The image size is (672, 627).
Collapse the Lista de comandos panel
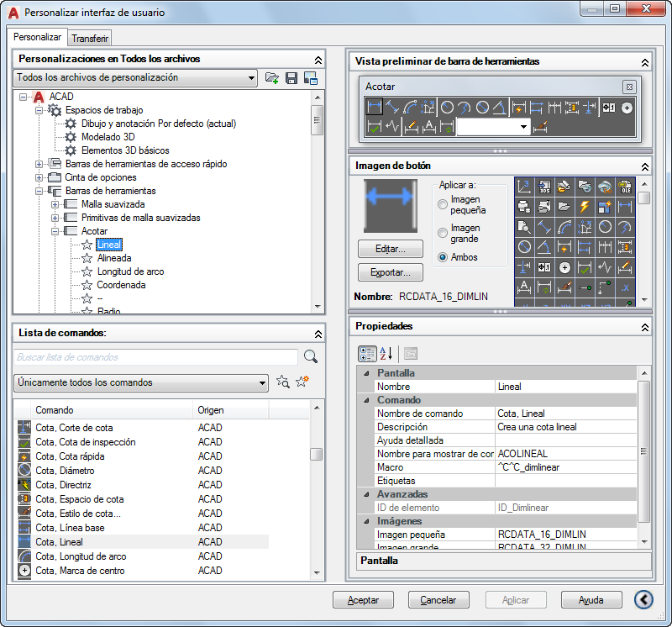pyautogui.click(x=318, y=334)
